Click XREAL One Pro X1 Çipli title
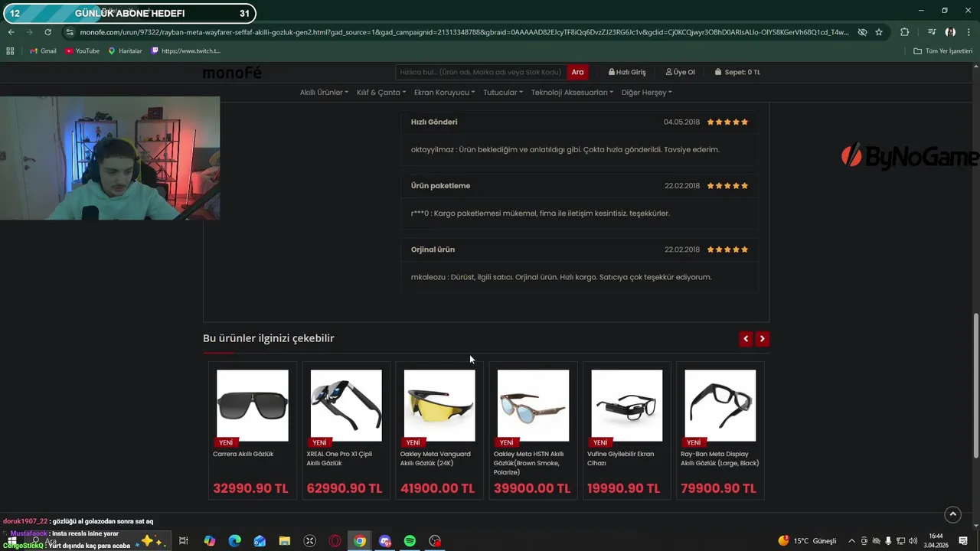Screen dimensions: 980x551 [x=339, y=458]
